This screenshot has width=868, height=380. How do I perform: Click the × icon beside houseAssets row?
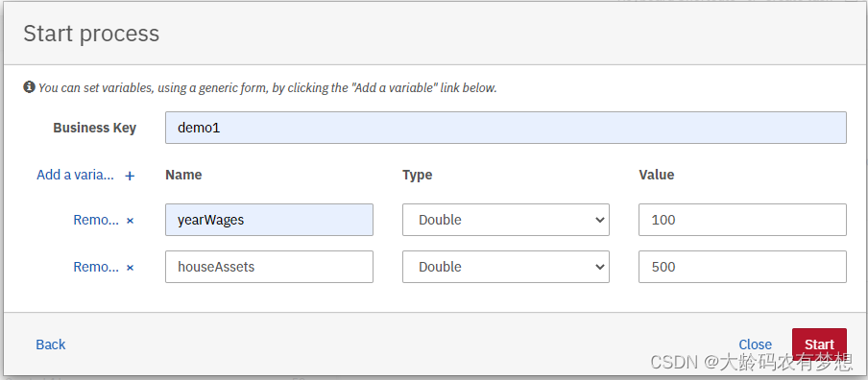[130, 267]
